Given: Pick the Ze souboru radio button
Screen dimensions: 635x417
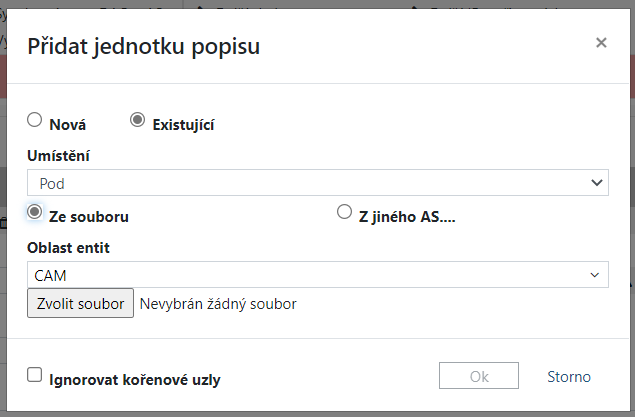Looking at the screenshot, I should (x=35, y=212).
